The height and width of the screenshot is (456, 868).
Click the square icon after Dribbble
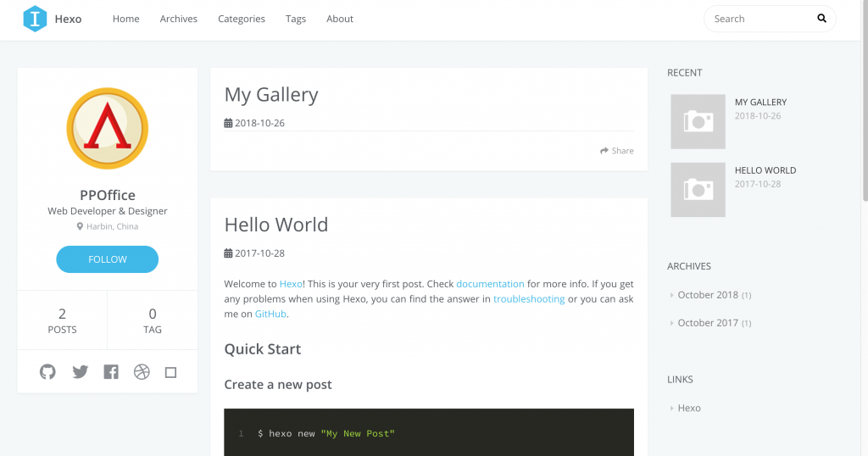(x=170, y=372)
